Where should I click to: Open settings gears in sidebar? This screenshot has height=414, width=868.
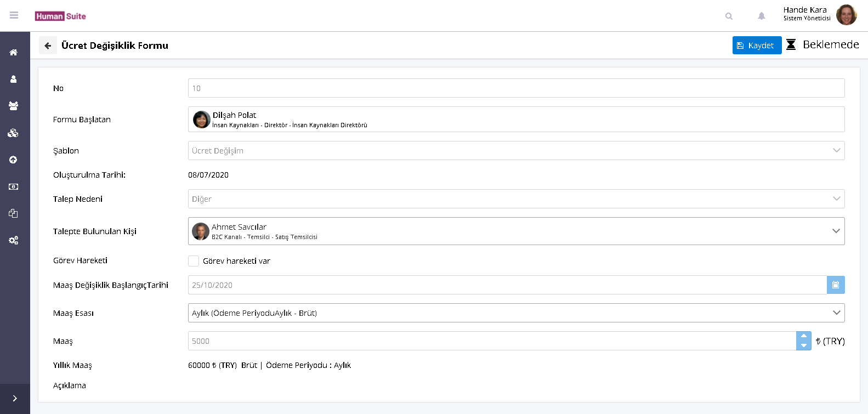(x=14, y=240)
